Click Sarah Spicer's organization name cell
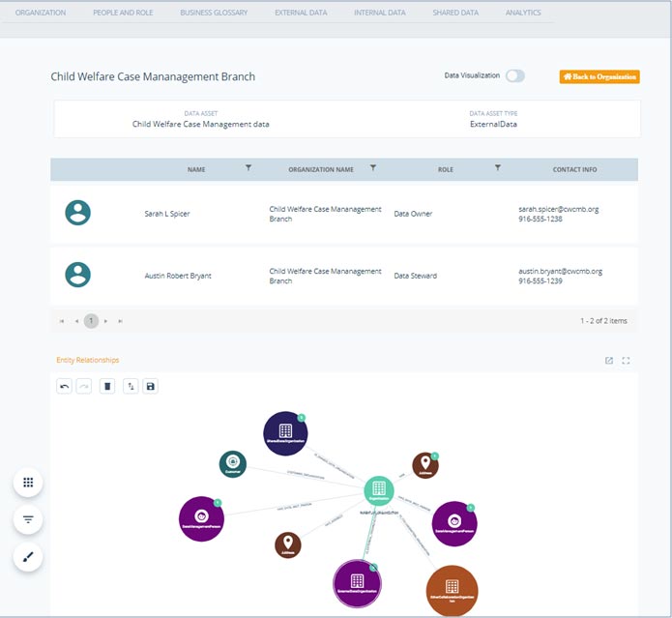Viewport: 672px width, 618px height. (325, 214)
